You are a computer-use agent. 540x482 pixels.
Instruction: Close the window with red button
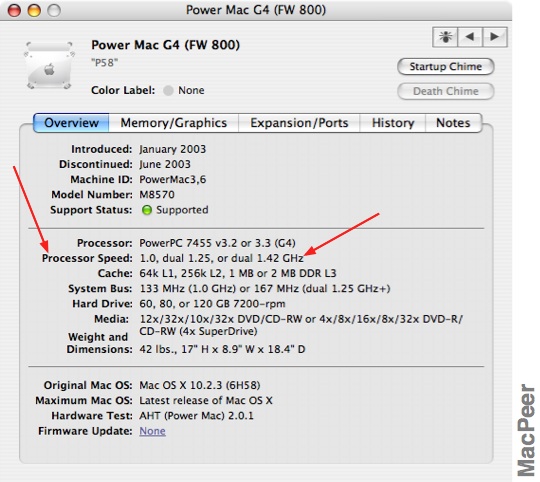pyautogui.click(x=14, y=10)
